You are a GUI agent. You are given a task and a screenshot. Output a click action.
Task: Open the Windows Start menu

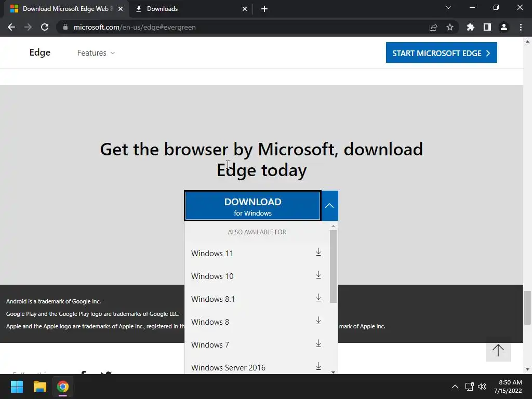click(17, 387)
